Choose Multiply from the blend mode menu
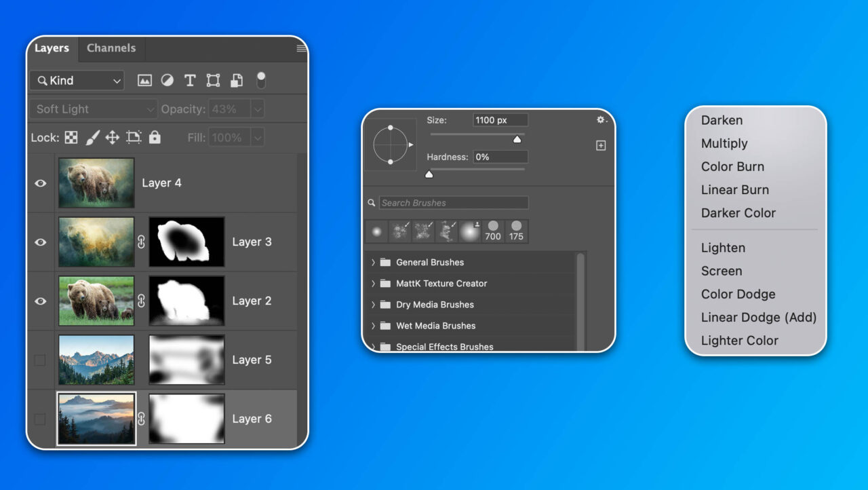This screenshot has height=490, width=868. [724, 143]
